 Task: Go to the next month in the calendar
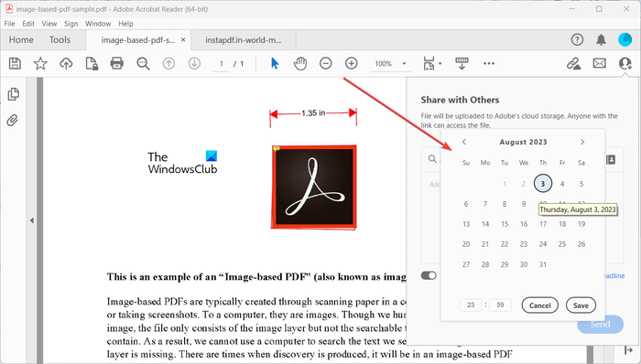point(582,142)
